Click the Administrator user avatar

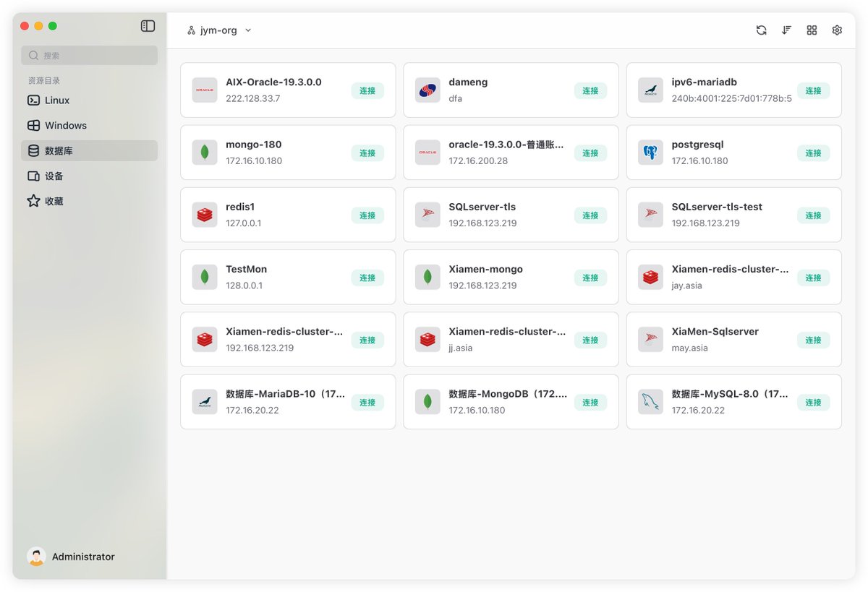36,557
